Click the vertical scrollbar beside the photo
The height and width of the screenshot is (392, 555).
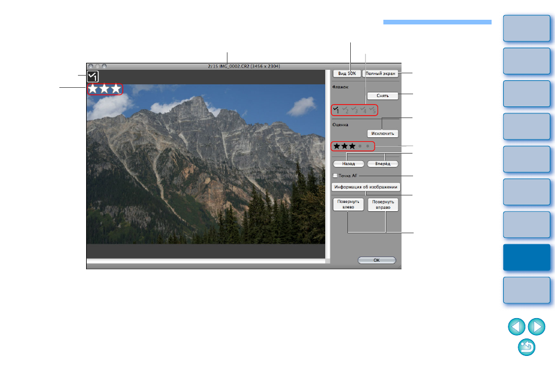coord(328,164)
